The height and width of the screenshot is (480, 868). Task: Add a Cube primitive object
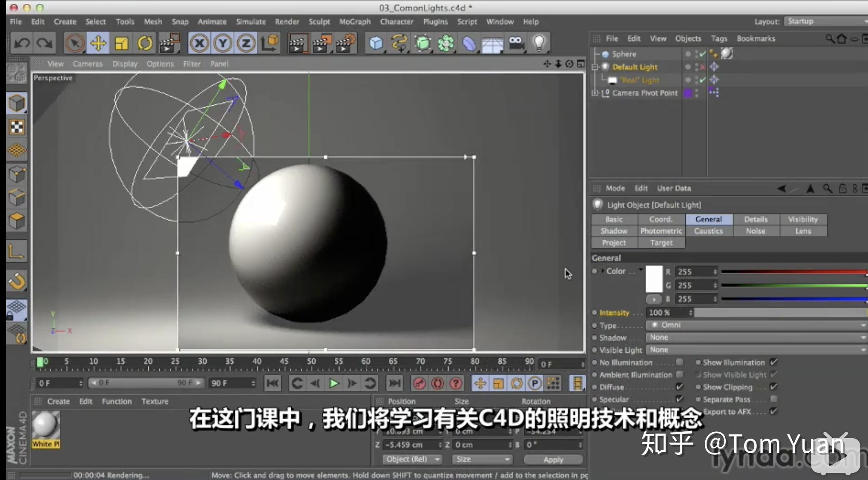tap(376, 43)
